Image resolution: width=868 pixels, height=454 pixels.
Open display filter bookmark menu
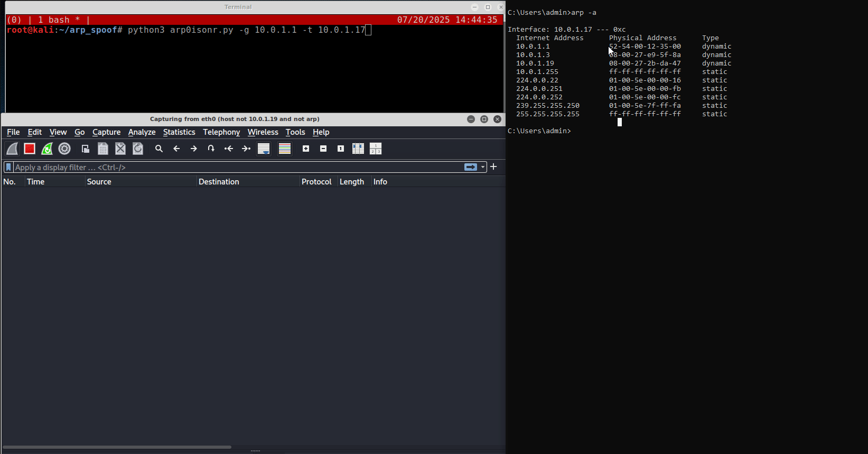tap(8, 168)
